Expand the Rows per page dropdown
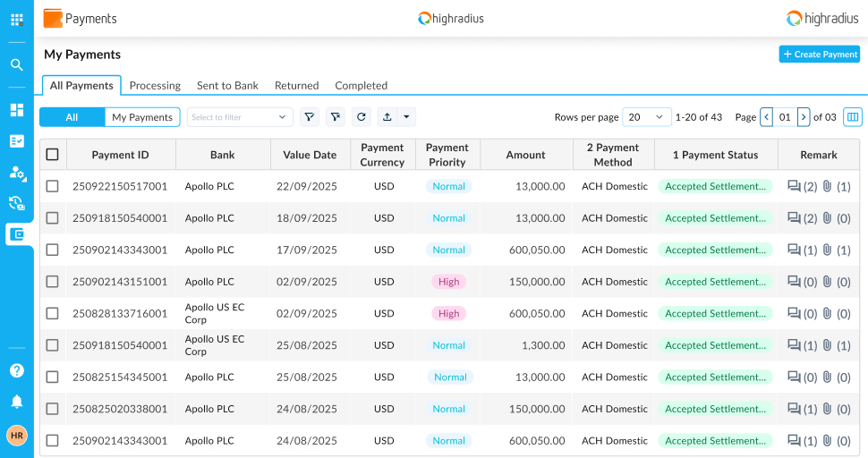The width and height of the screenshot is (868, 458). click(x=646, y=117)
